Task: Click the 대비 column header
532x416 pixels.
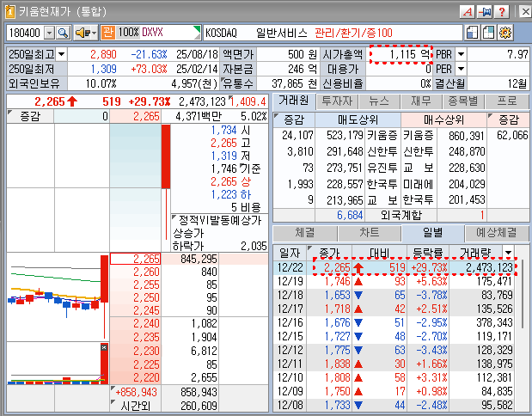Action: pyautogui.click(x=379, y=253)
